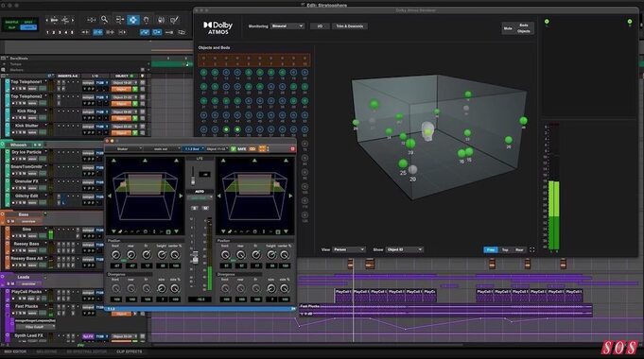
Task: Open the Monitoring Binaural dropdown
Action: [x=287, y=26]
